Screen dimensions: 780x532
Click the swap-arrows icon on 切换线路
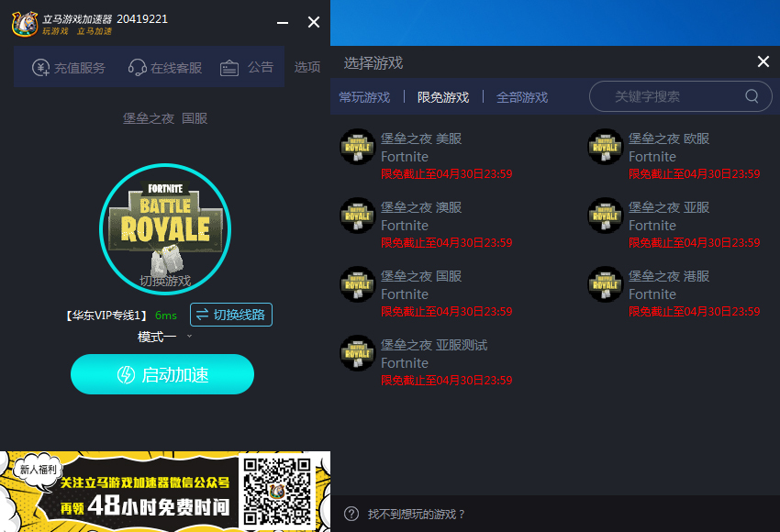point(204,315)
